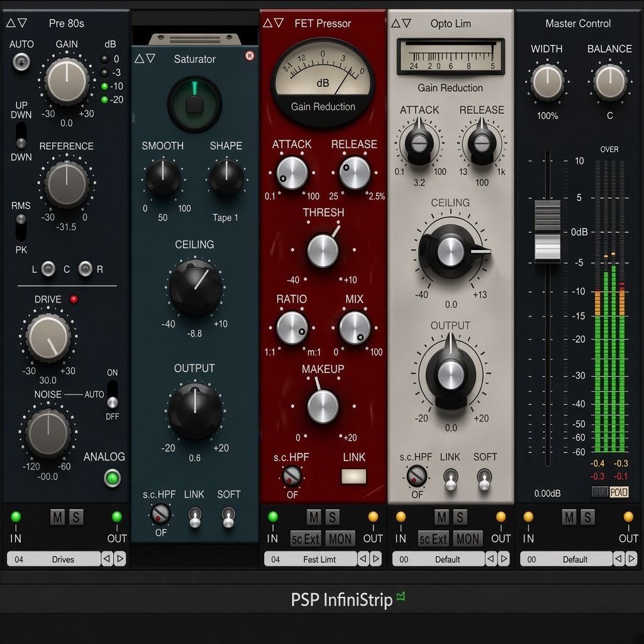This screenshot has width=644, height=644.
Task: Click the FET Pressor s.c.HPF knob
Action: (292, 476)
